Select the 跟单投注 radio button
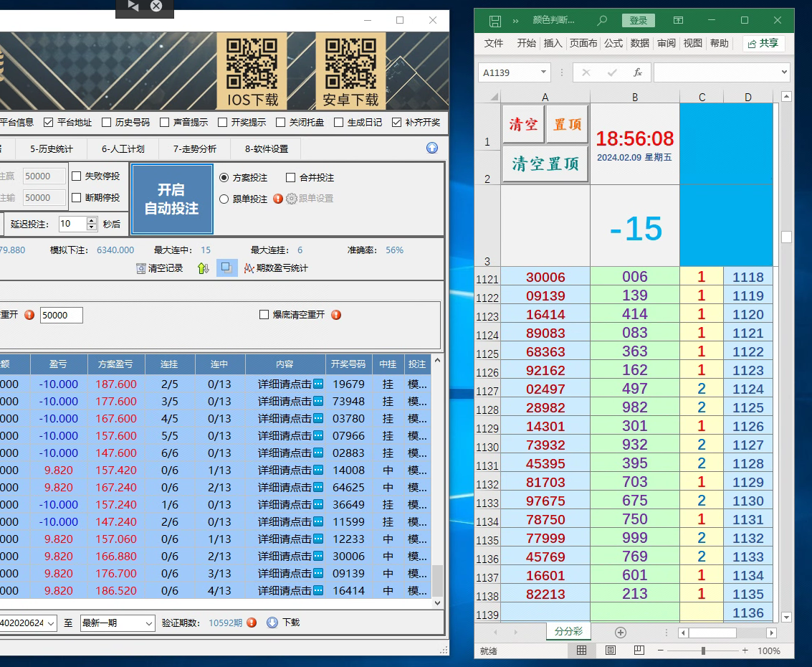 pyautogui.click(x=224, y=199)
